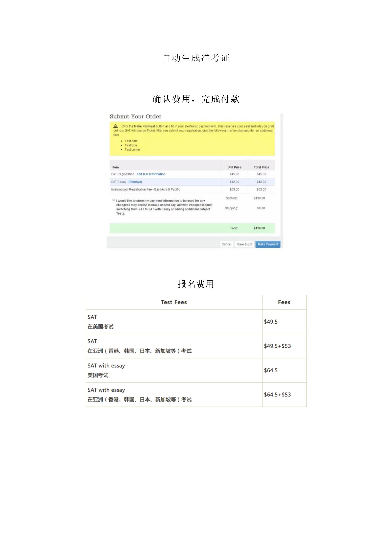Click the 自动生成准考证 heading
Image resolution: width=392 pixels, height=555 pixels.
pyautogui.click(x=196, y=58)
